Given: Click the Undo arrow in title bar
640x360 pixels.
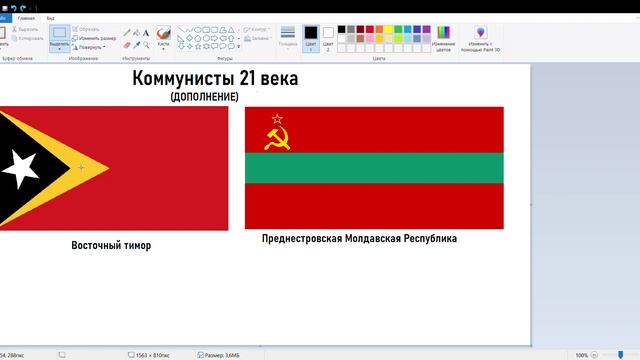Looking at the screenshot, I should pos(14,8).
